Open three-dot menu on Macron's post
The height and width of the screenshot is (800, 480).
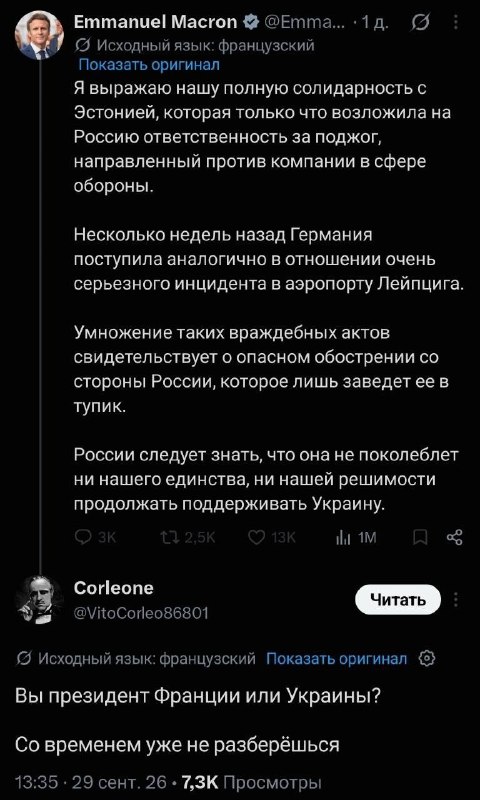coord(456,22)
